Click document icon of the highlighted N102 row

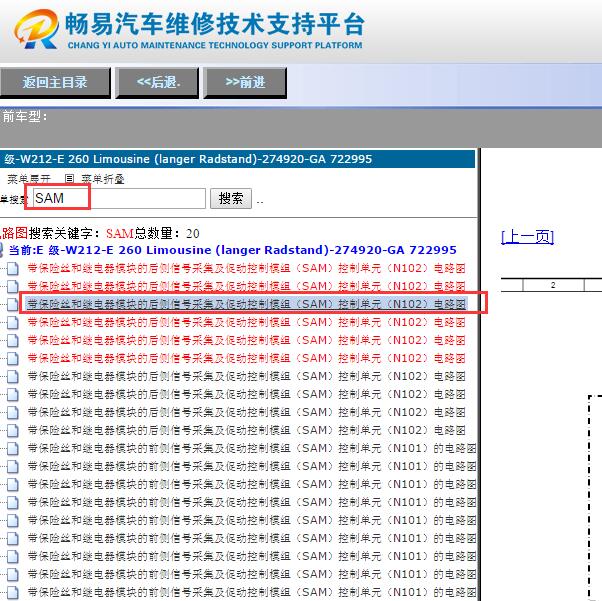pos(13,305)
